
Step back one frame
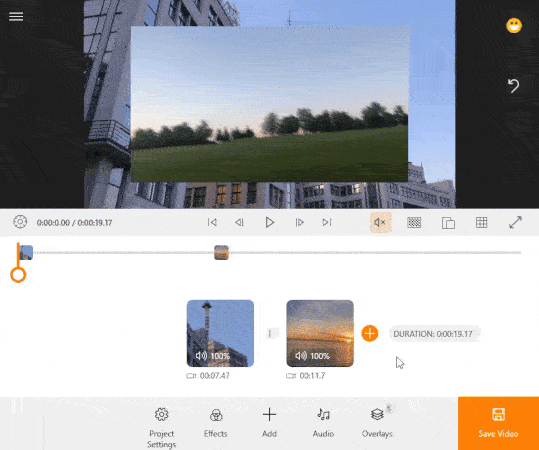(x=239, y=222)
